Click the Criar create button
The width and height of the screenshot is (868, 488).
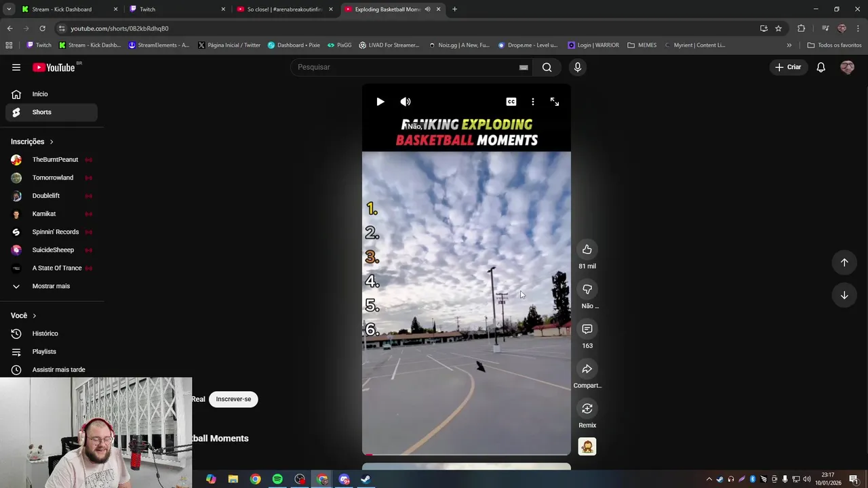click(x=789, y=67)
